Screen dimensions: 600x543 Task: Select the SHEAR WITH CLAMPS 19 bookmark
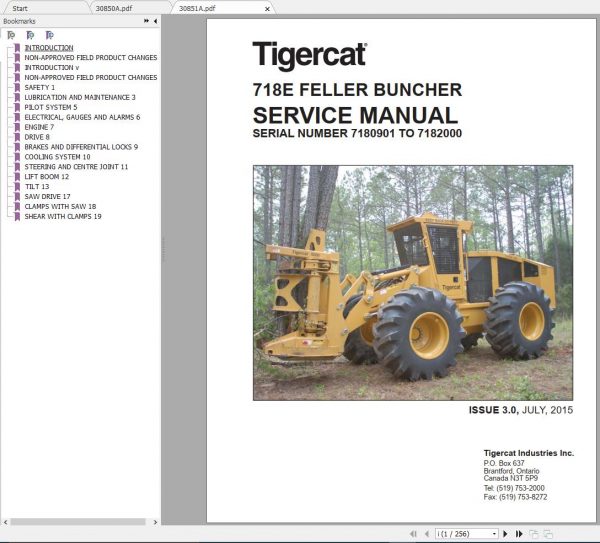(63, 217)
